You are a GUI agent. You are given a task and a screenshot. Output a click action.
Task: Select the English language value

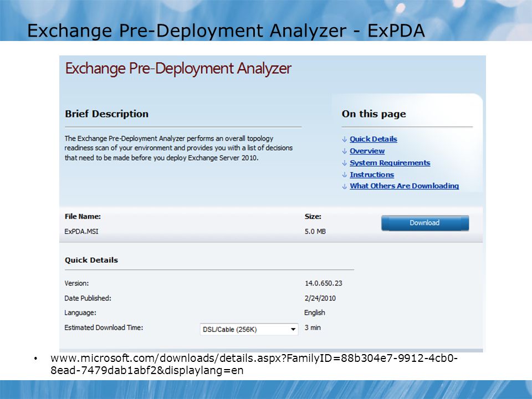click(x=315, y=313)
